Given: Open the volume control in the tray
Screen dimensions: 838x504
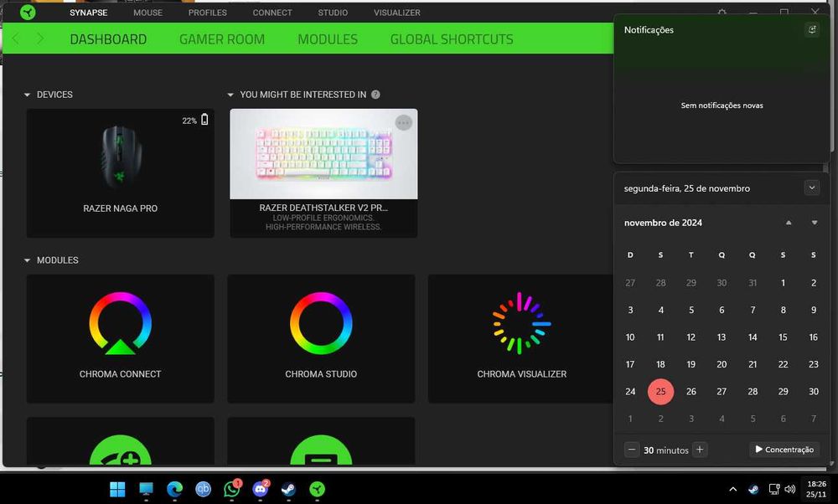Looking at the screenshot, I should pyautogui.click(x=790, y=489).
